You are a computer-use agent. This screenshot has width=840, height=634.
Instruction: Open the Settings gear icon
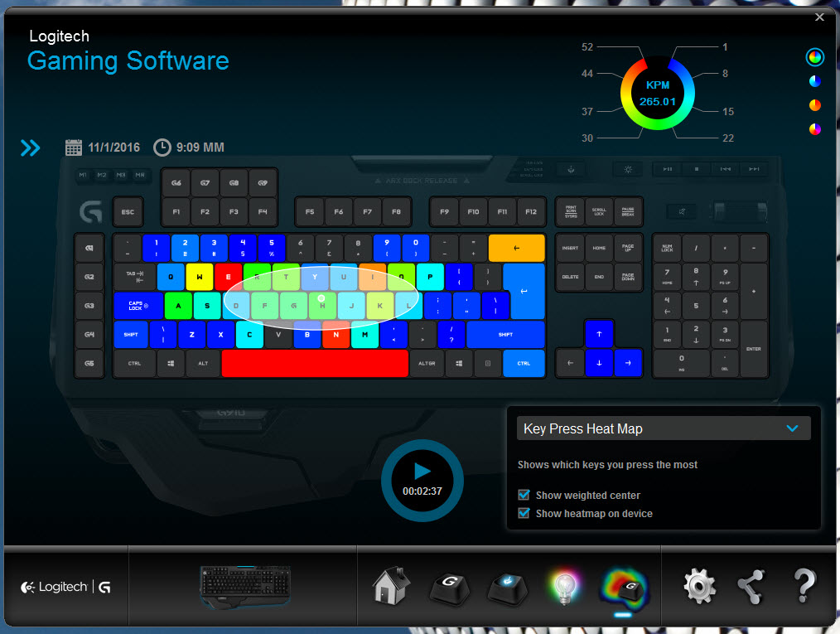coord(699,586)
